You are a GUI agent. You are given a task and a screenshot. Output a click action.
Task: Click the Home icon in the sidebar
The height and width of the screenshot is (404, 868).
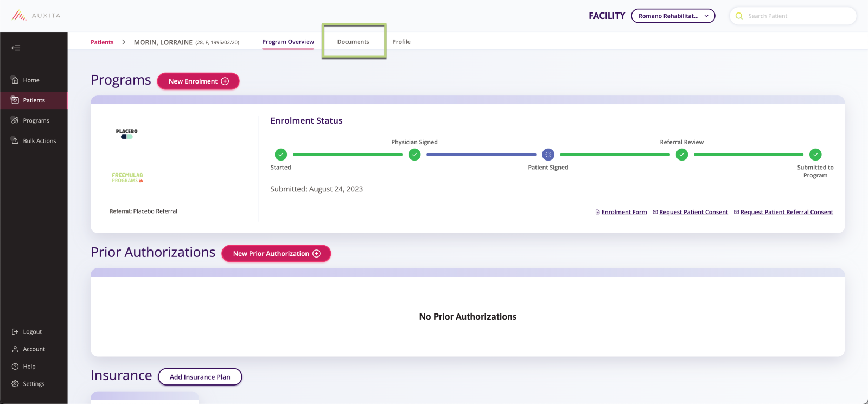click(15, 80)
